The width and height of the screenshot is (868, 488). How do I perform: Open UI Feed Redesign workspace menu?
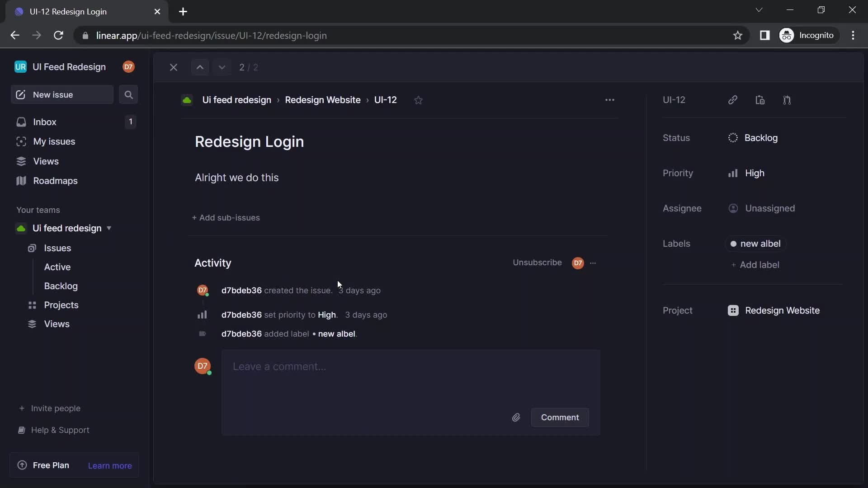60,67
